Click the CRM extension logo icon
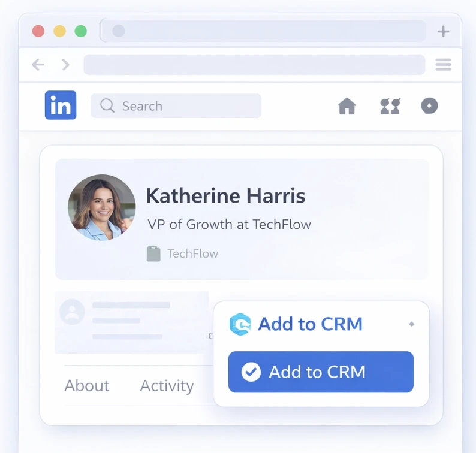 pos(240,324)
